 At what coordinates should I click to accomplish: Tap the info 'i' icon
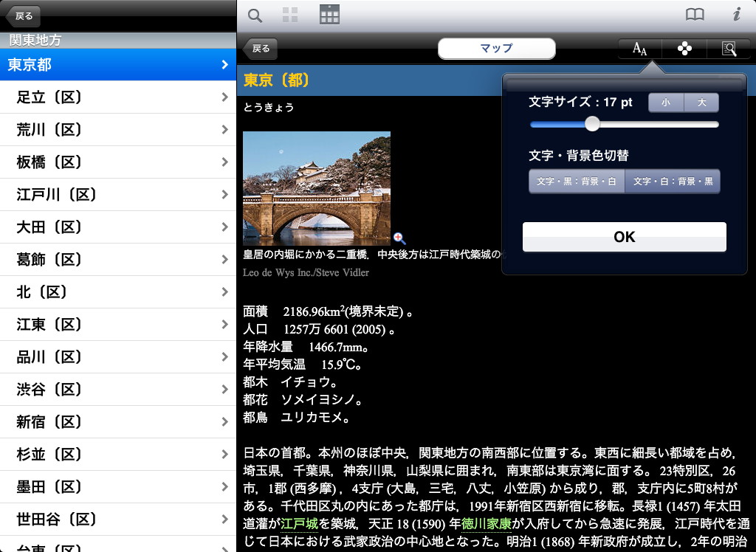(736, 15)
